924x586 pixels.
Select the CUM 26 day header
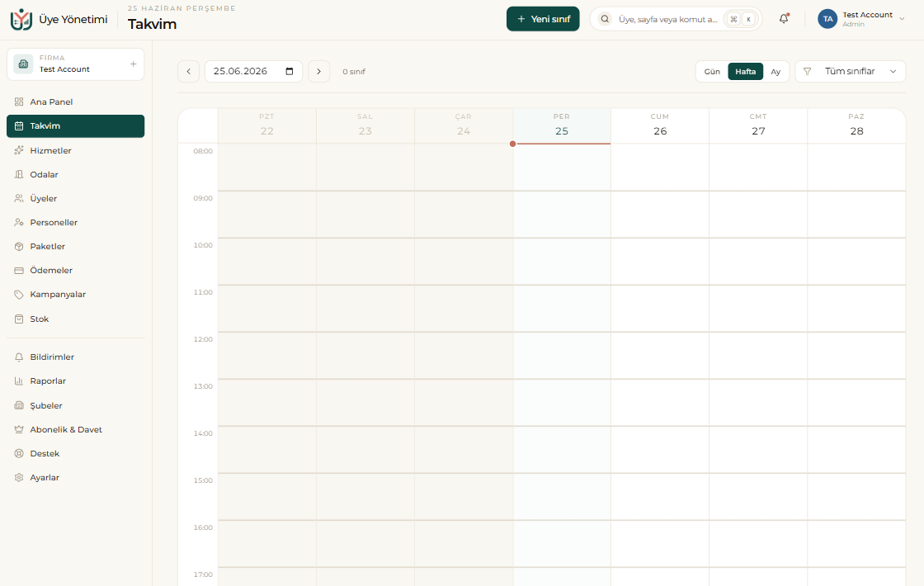(660, 125)
